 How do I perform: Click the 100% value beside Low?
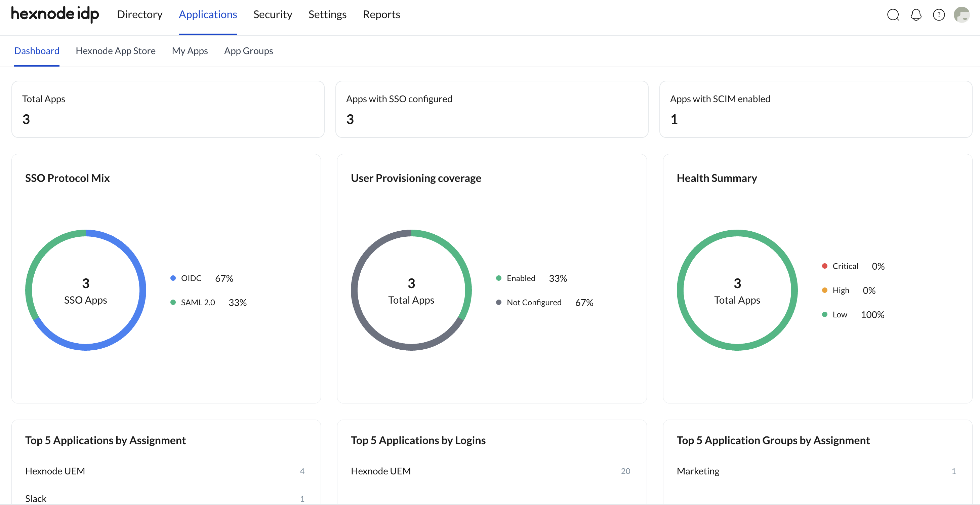click(872, 315)
